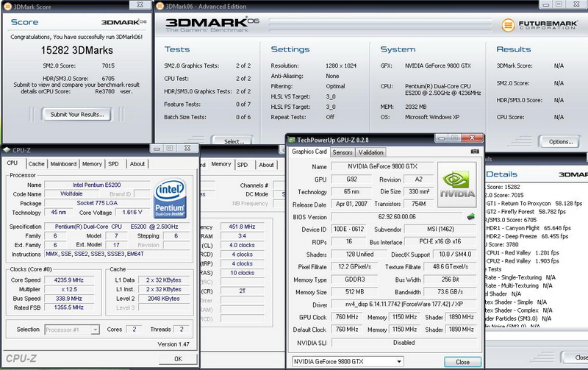
Task: Click the Select... button under Tests
Action: point(234,141)
